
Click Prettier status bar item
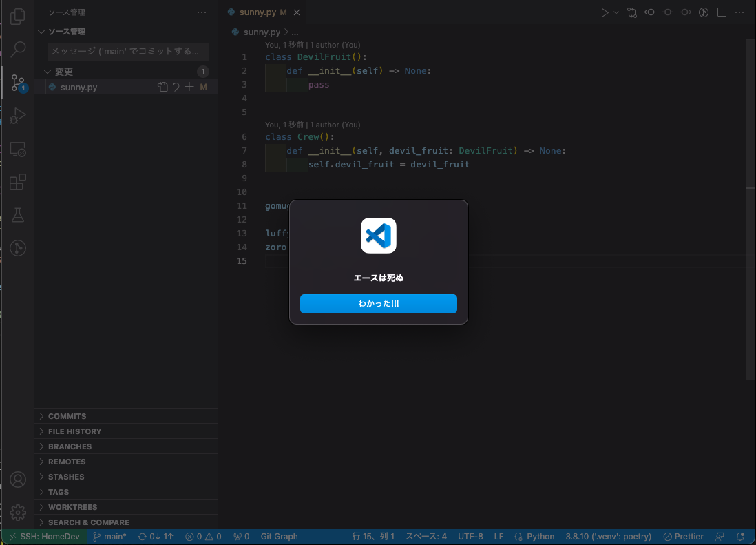[x=683, y=537]
